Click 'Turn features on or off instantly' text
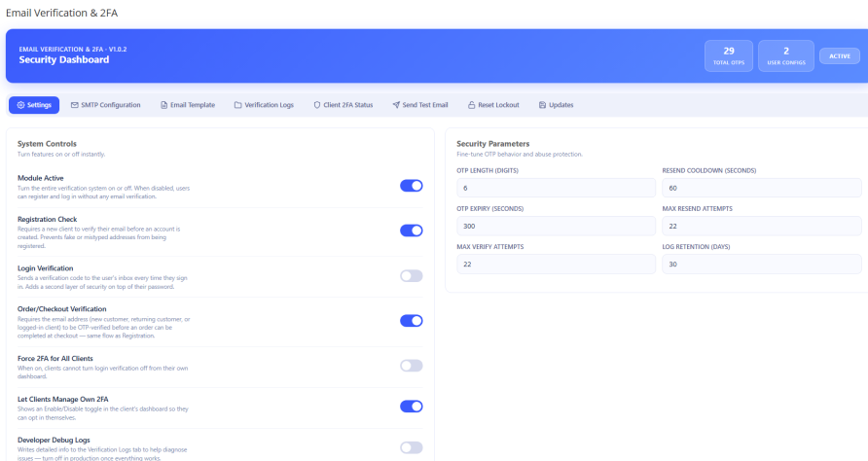 [61, 155]
